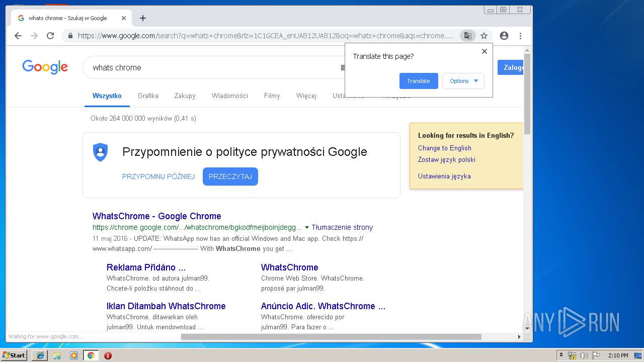Click the Chrome taskbar icon

click(x=91, y=355)
